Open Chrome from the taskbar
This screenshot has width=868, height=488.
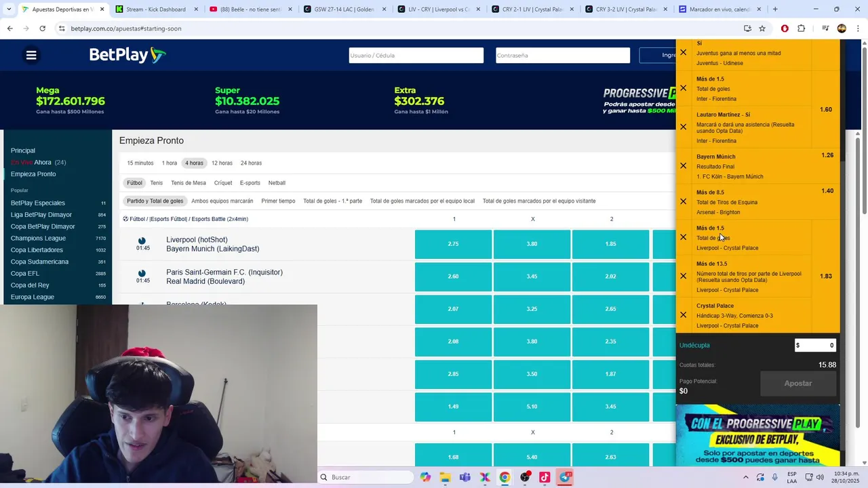click(505, 477)
